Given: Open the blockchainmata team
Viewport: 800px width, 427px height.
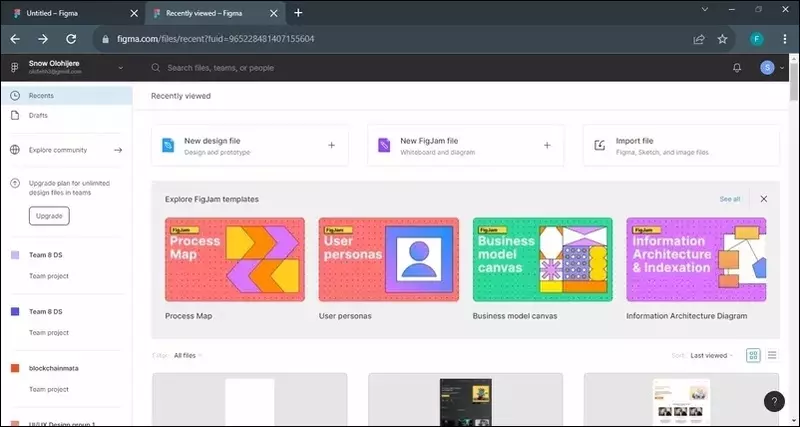Looking at the screenshot, I should point(54,368).
